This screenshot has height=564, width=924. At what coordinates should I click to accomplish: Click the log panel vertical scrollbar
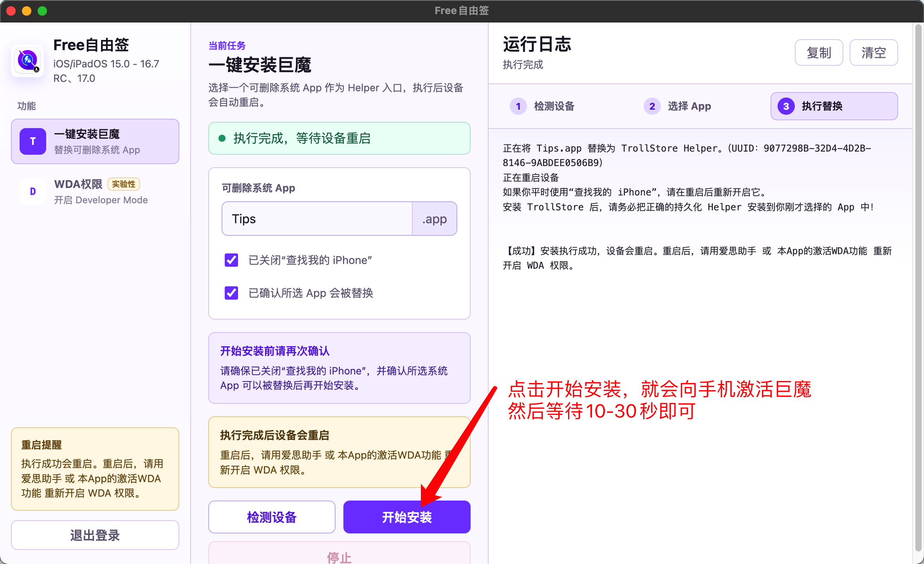point(918,288)
